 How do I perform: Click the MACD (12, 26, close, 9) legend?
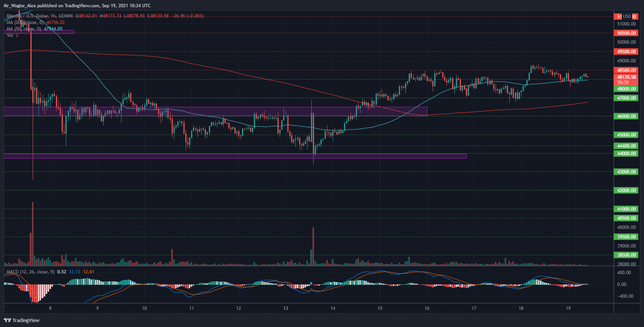(x=30, y=272)
